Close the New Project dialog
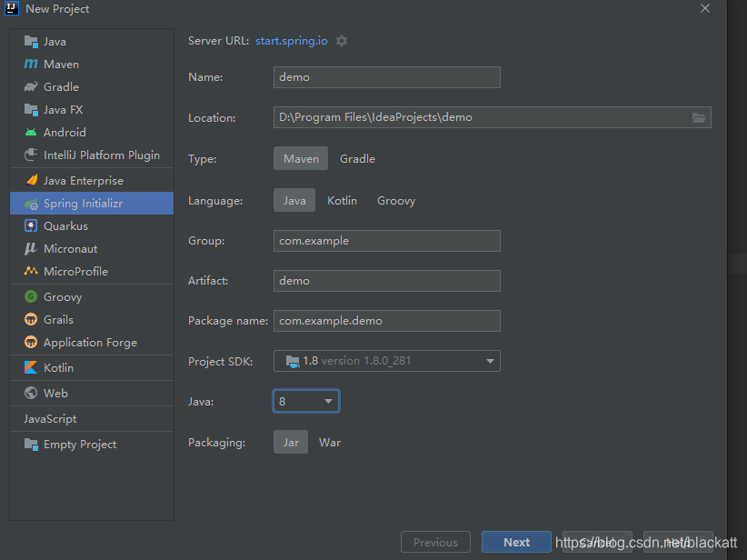Viewport: 747px width, 560px height. [705, 8]
